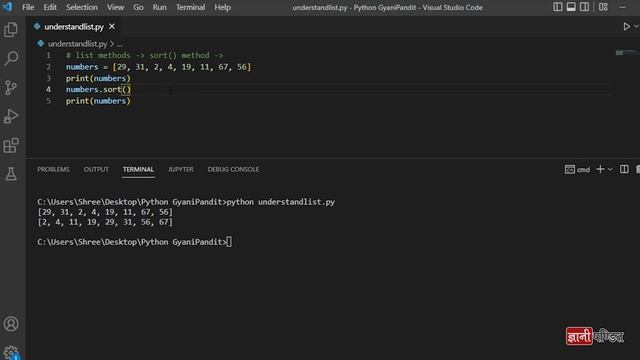Open the View menu
This screenshot has width=640, height=360.
click(x=115, y=7)
